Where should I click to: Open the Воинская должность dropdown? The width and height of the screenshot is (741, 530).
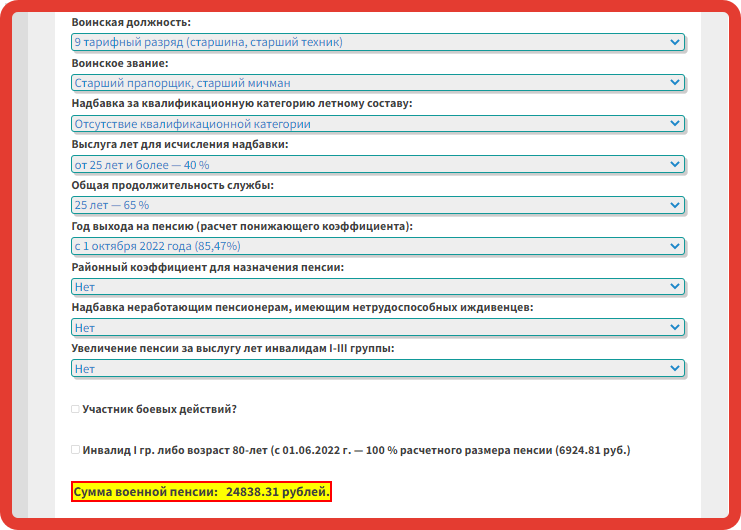[378, 42]
